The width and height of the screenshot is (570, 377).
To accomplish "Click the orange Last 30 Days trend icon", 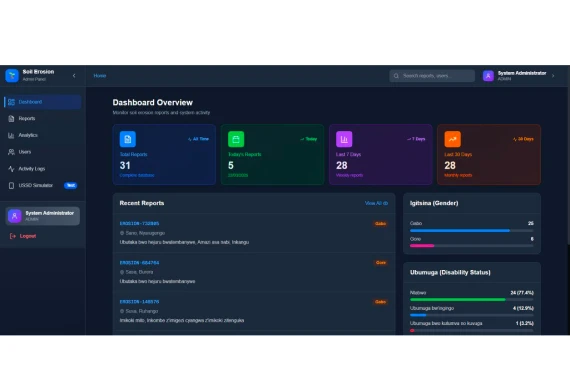I will [452, 139].
